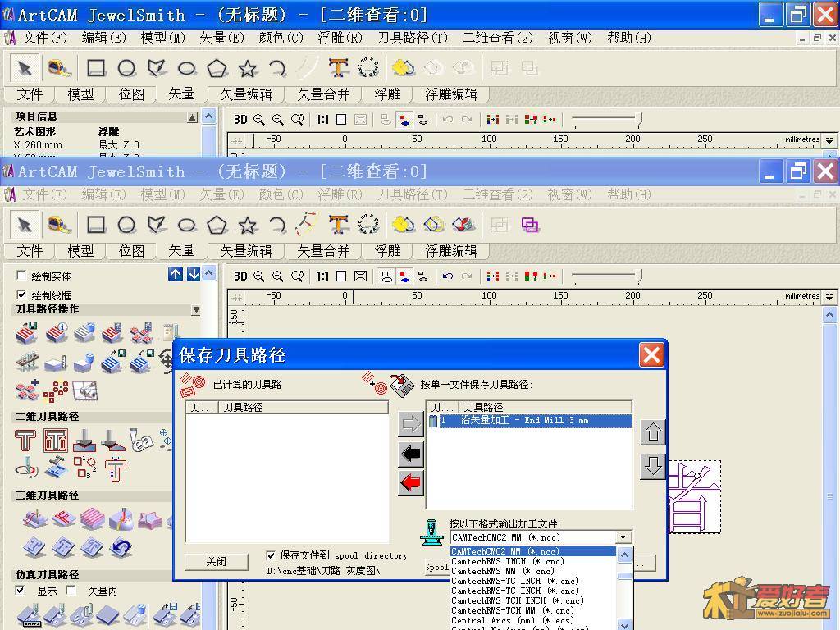Open the 刀具路径(T) menu in the back window

(413, 38)
